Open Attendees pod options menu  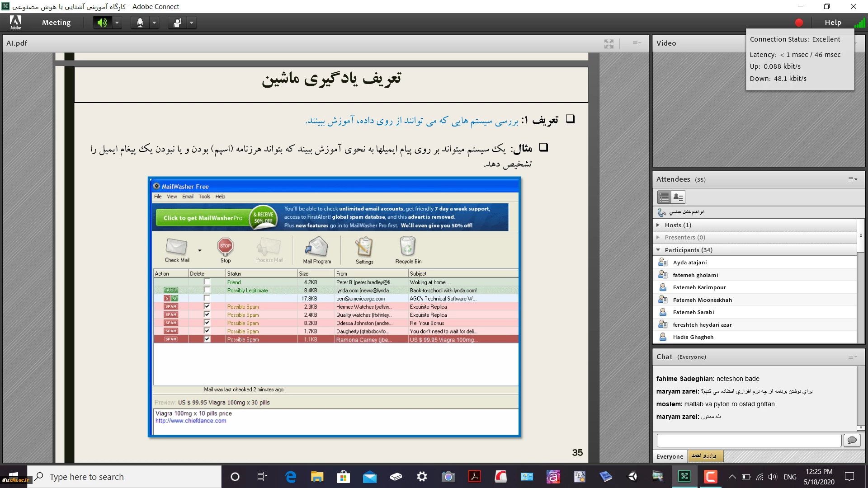pyautogui.click(x=853, y=179)
